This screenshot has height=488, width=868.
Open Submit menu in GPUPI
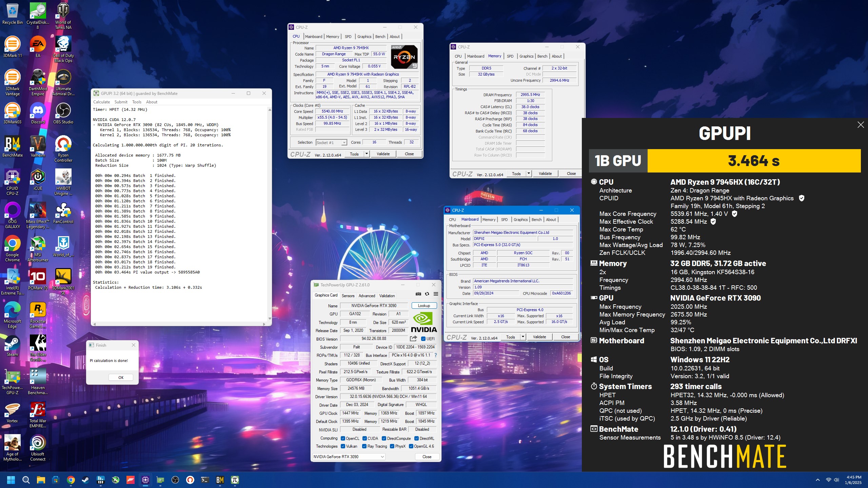[121, 102]
